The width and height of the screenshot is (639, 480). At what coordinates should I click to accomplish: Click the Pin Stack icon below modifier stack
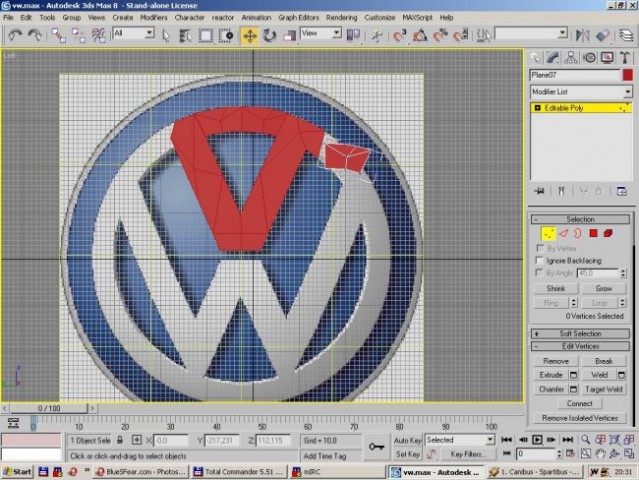point(540,191)
